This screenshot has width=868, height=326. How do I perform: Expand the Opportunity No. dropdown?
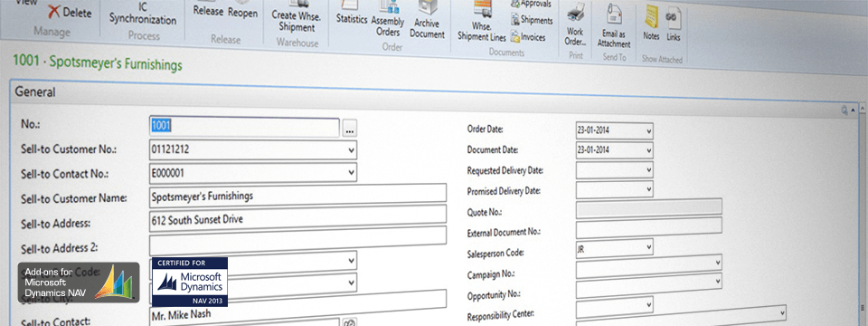click(x=717, y=281)
